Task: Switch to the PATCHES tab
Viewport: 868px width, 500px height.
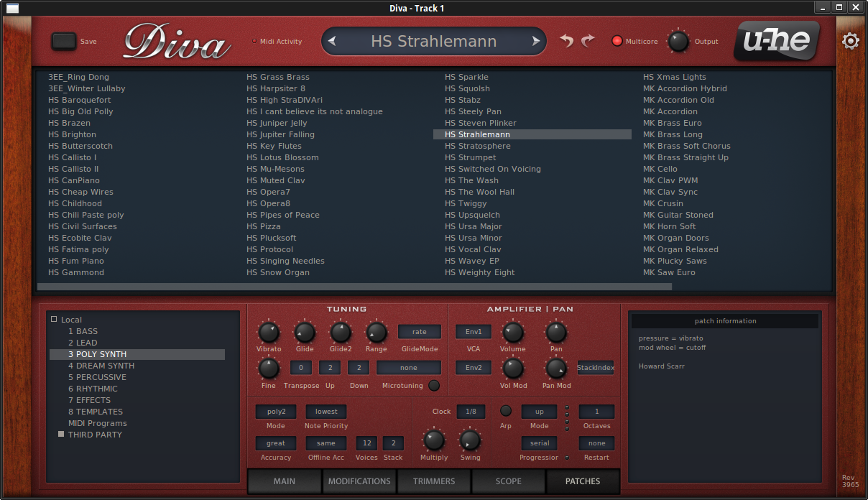Action: pyautogui.click(x=583, y=481)
